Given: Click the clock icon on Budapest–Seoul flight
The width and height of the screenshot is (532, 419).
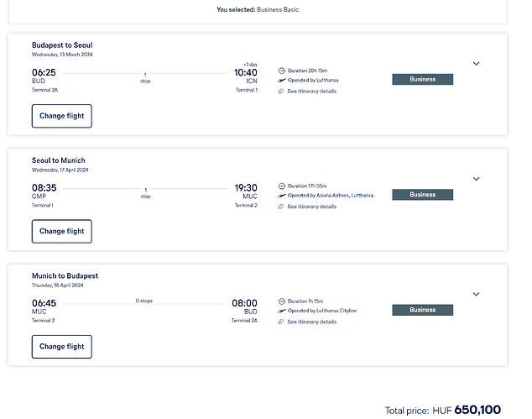Looking at the screenshot, I should coord(282,70).
